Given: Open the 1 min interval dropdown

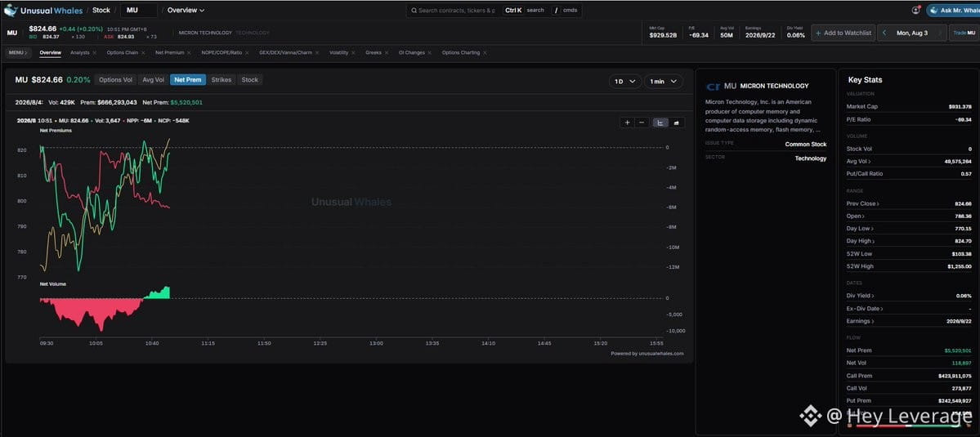Looking at the screenshot, I should point(663,82).
